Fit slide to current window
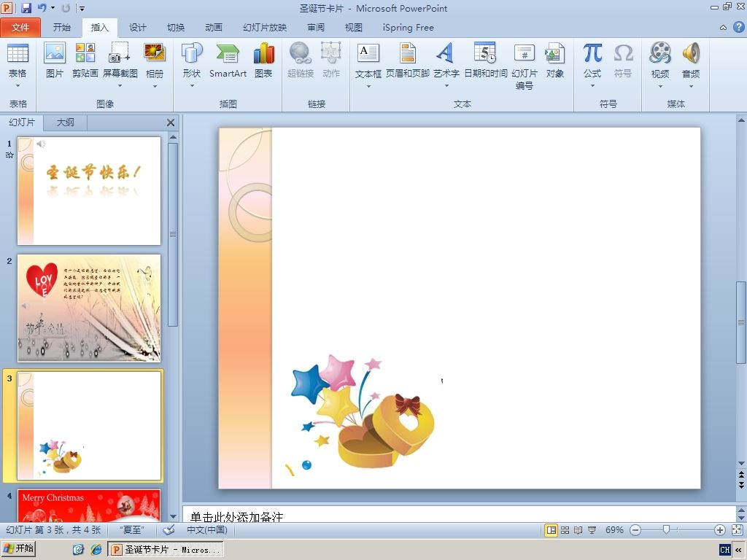Viewport: 747px width, 560px height. coord(737,530)
